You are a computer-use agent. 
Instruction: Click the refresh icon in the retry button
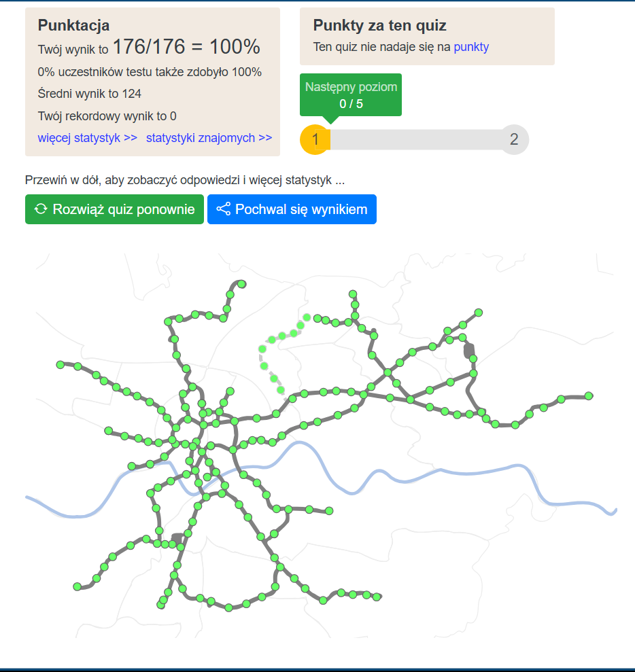(x=41, y=209)
